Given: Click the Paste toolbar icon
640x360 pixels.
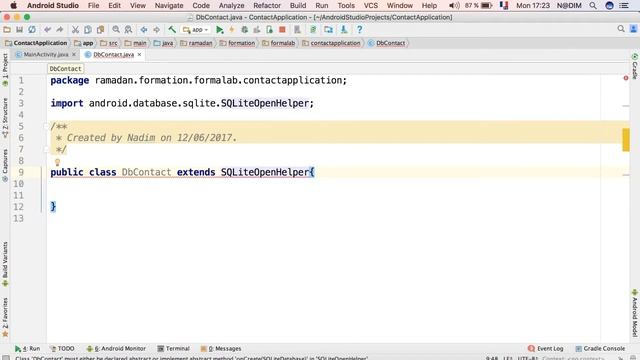Looking at the screenshot, I should 100,30.
